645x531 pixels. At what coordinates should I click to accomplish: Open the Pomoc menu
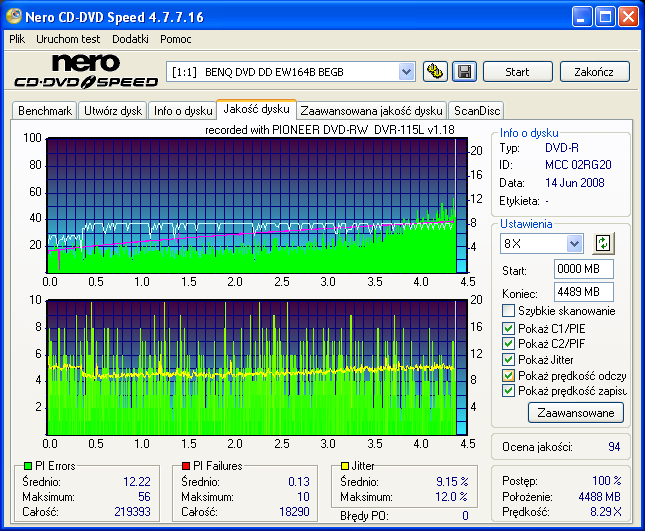(x=176, y=39)
